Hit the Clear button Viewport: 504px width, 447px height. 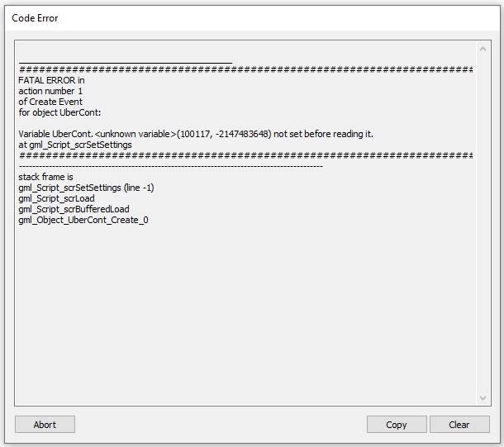[459, 425]
